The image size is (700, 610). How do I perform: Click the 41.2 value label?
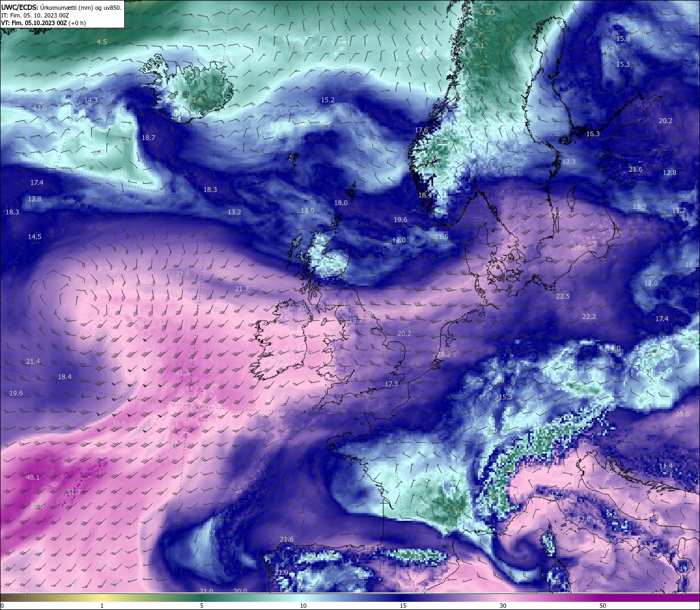(182, 373)
